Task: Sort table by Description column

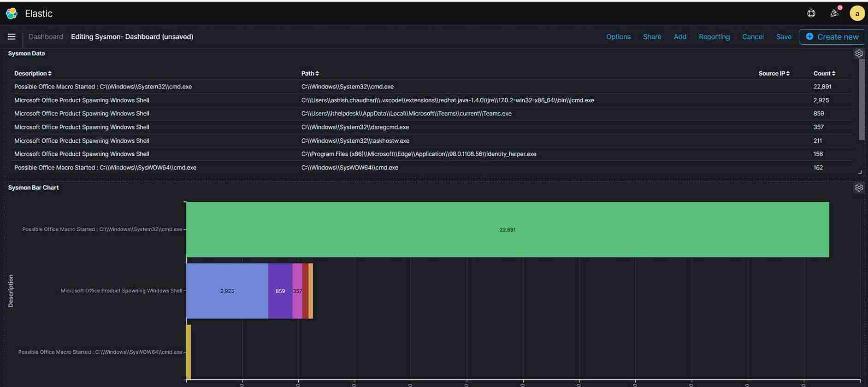Action: click(x=33, y=73)
